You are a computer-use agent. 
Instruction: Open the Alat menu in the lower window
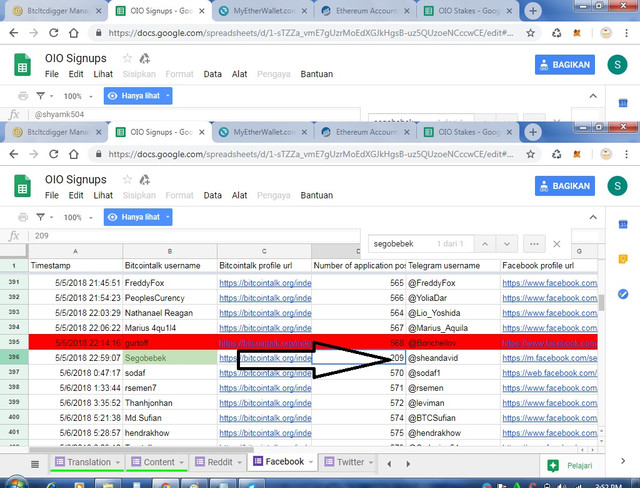240,195
